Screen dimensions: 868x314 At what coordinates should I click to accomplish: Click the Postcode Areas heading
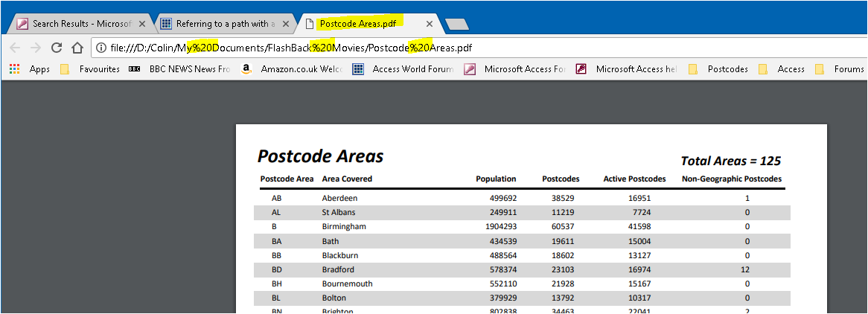click(321, 156)
